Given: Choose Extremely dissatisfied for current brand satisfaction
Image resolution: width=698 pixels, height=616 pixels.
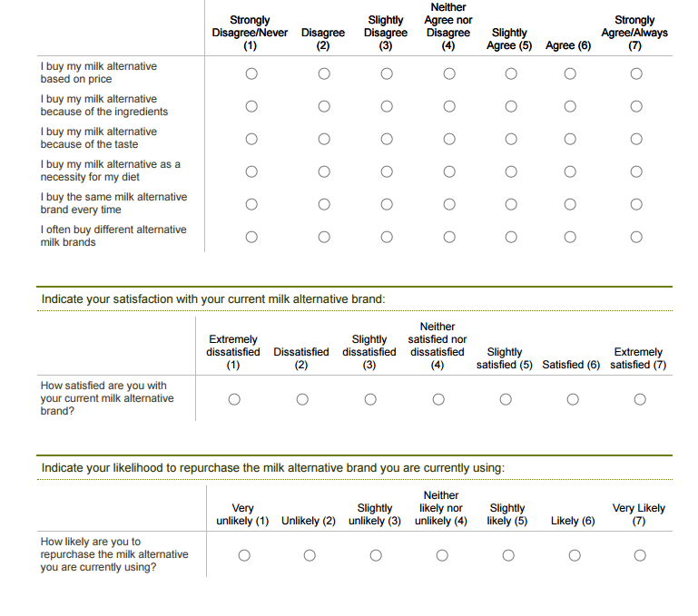Looking at the screenshot, I should (234, 399).
